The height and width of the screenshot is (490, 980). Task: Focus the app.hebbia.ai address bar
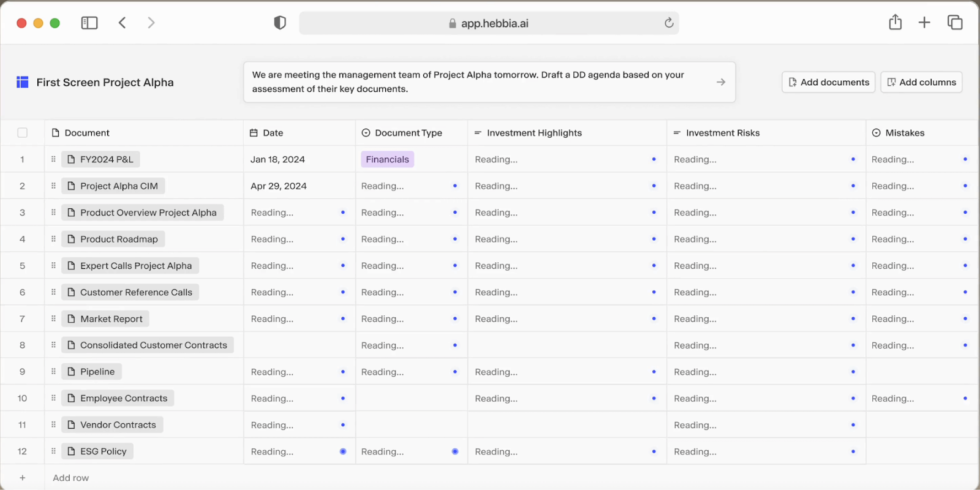pyautogui.click(x=489, y=23)
